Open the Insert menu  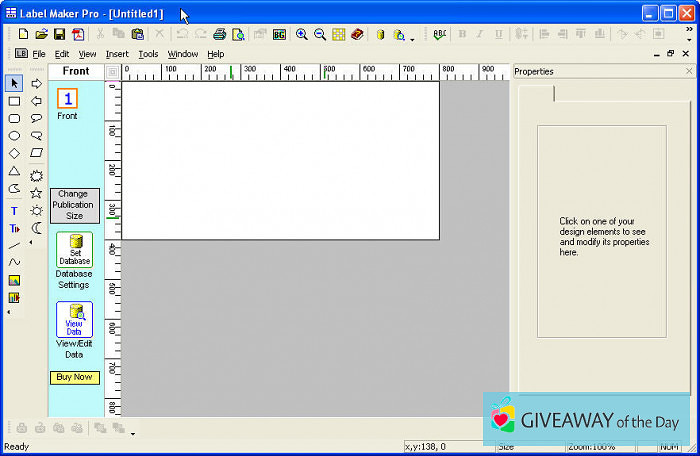coord(117,54)
